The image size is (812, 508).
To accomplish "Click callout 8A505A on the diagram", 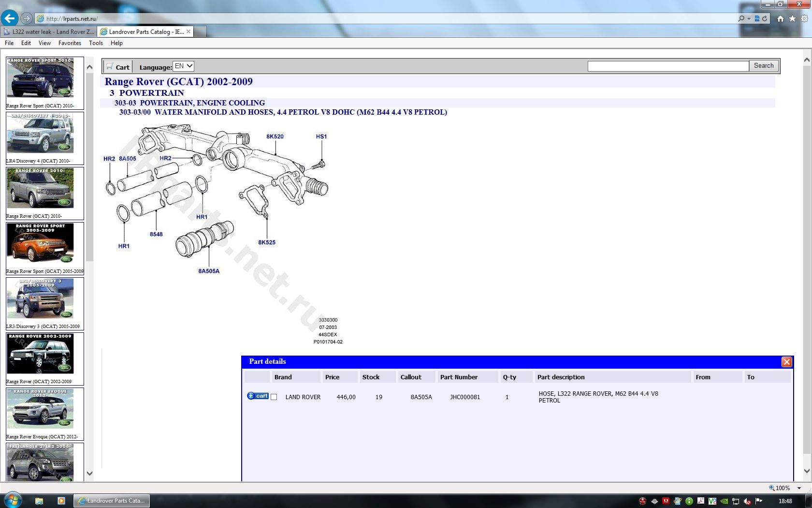I will [x=209, y=271].
